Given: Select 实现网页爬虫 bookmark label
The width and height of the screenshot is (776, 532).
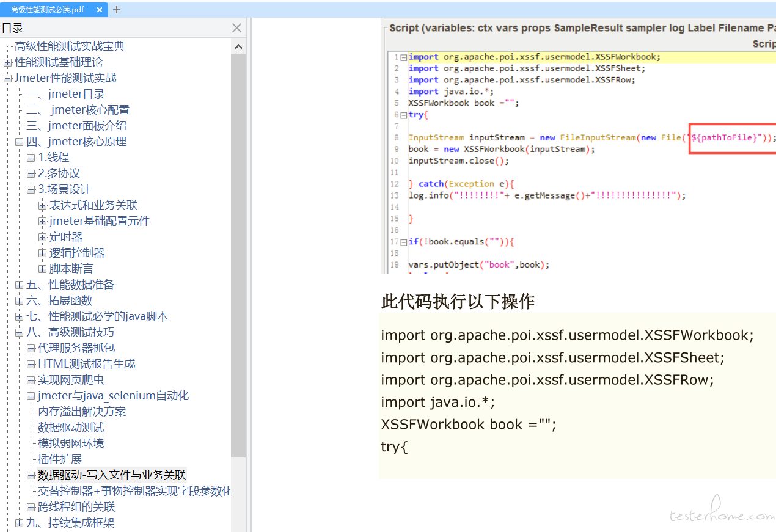Looking at the screenshot, I should click(71, 380).
